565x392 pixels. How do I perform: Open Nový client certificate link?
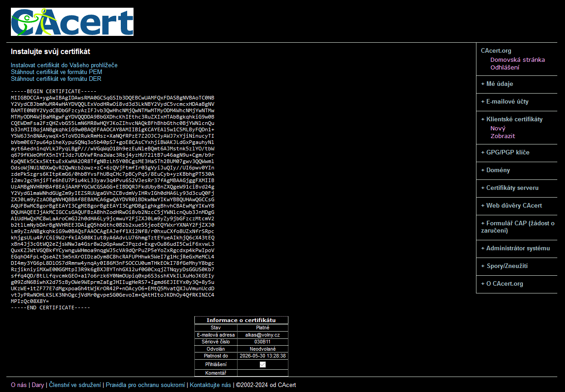[x=498, y=129]
